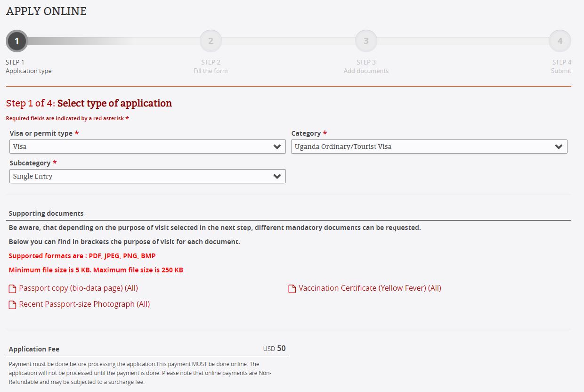Expand the Subcategory dropdown chevron
The width and height of the screenshot is (584, 392).
[x=277, y=176]
